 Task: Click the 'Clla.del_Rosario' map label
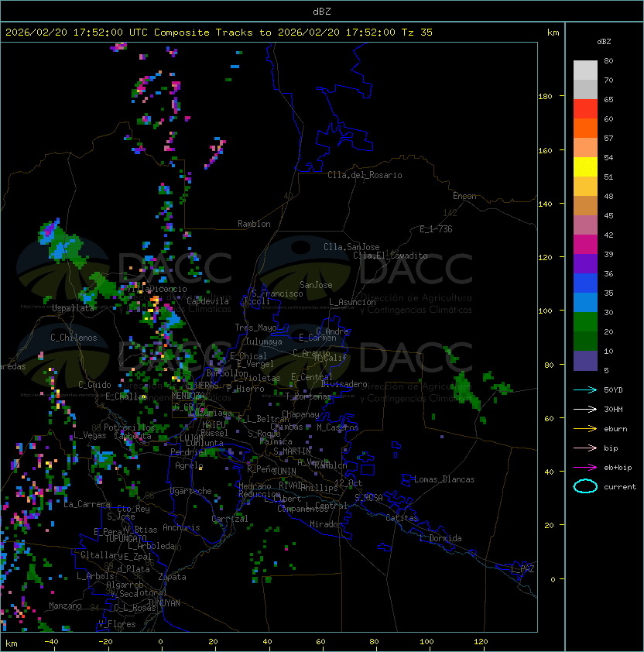point(365,175)
